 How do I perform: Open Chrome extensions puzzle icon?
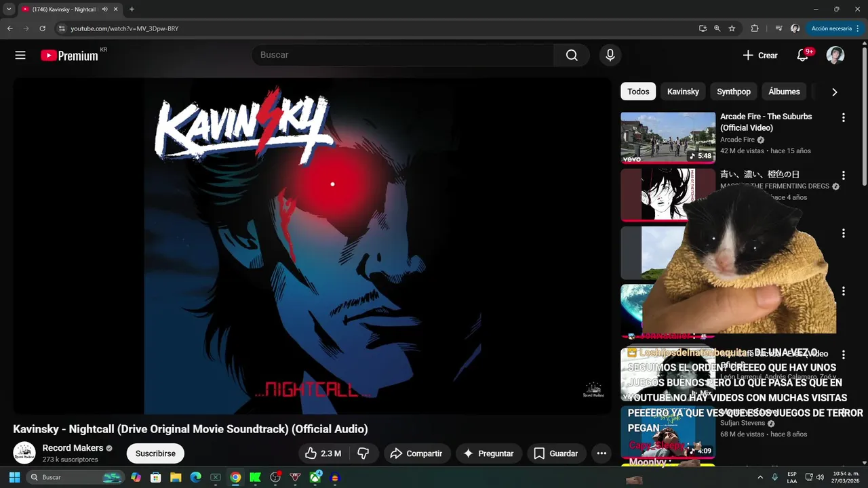(754, 28)
